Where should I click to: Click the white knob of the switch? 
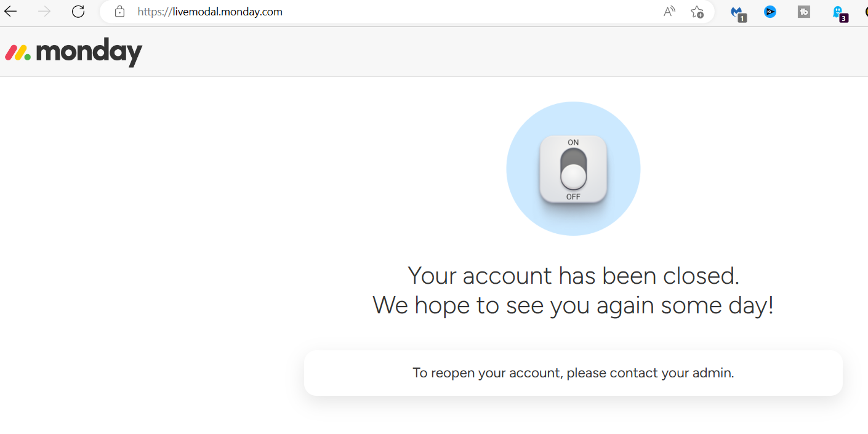click(573, 177)
